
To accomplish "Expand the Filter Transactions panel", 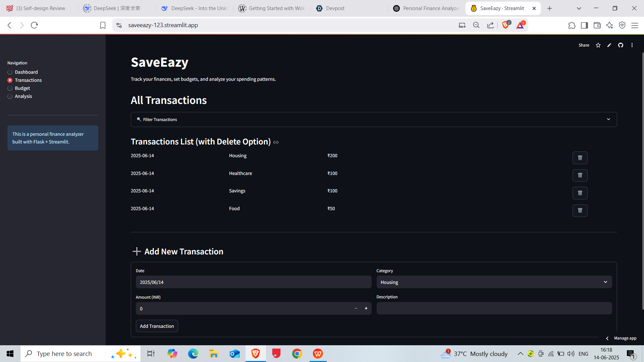I will tap(374, 119).
